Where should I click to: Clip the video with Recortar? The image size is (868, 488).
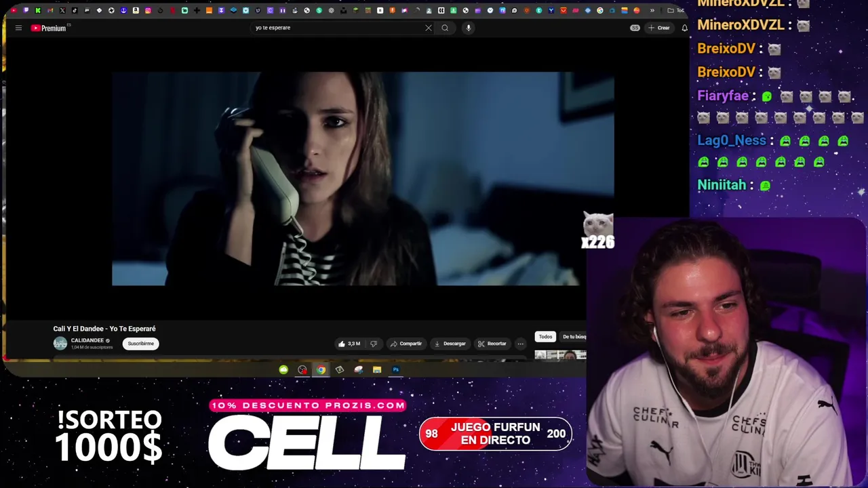492,344
